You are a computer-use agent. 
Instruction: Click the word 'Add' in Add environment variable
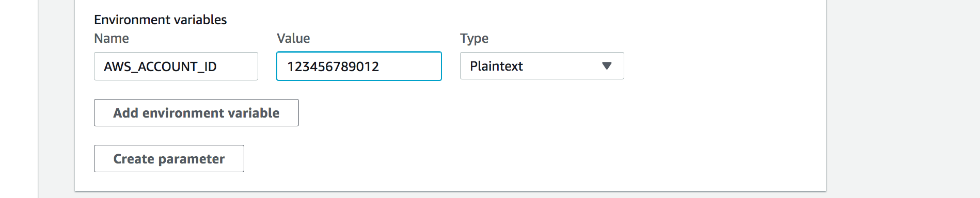click(x=126, y=112)
